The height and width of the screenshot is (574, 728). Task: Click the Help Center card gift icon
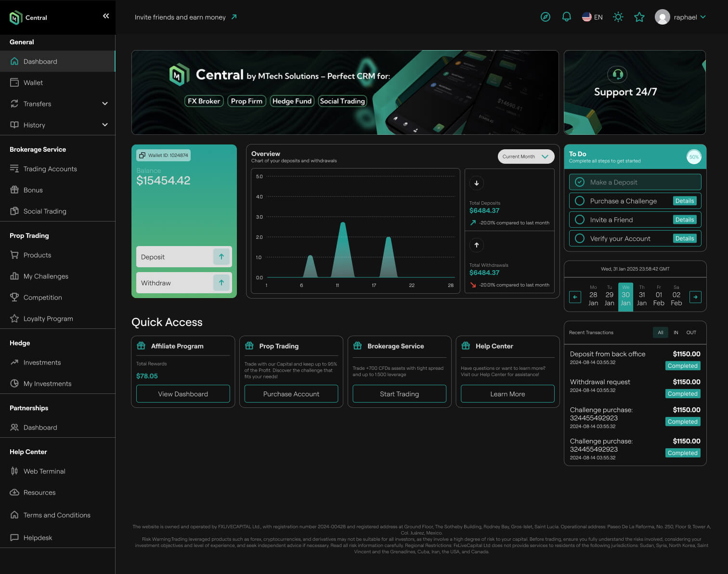coord(466,346)
